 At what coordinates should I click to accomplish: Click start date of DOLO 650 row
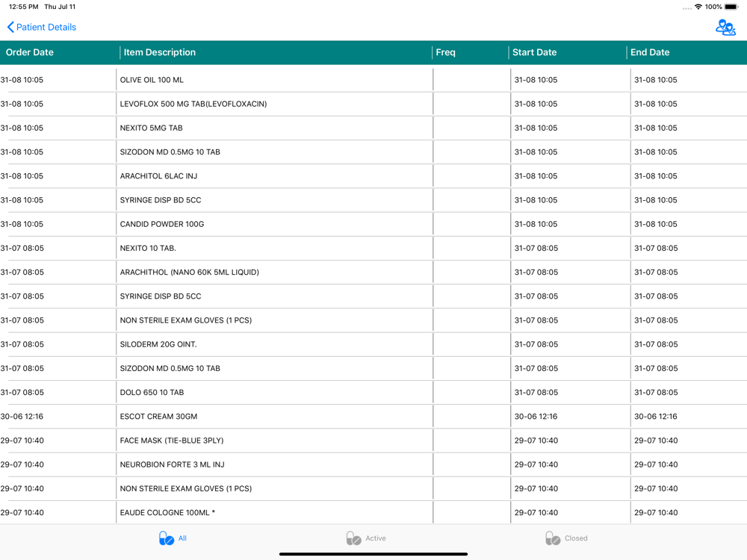536,393
